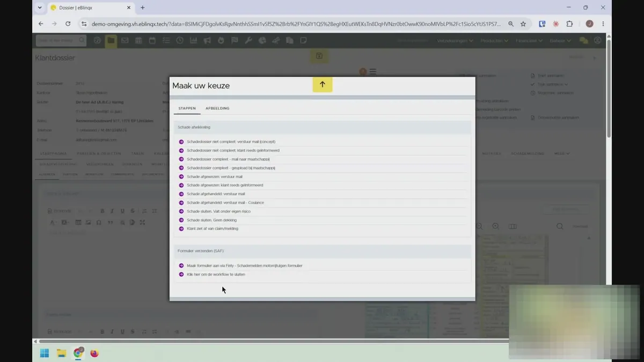This screenshot has height=362, width=644.
Task: Expand the Beheer dropdown menu
Action: 560,41
